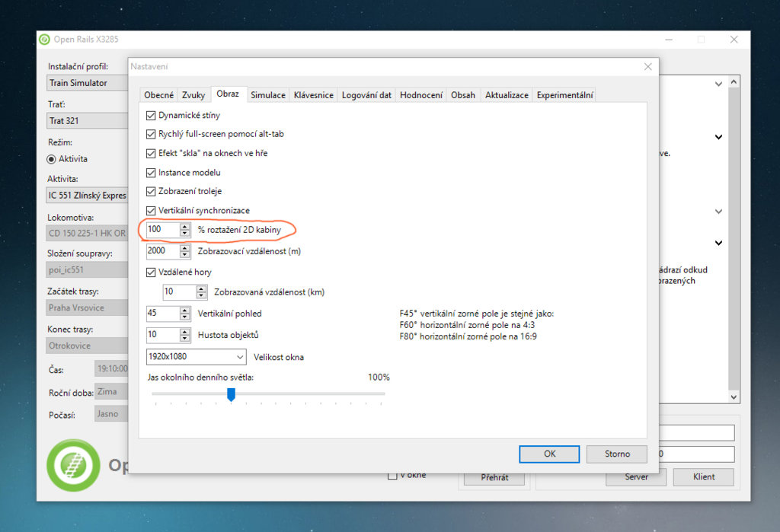Viewport: 780px width, 532px height.
Task: Click the Vertikální pohled value field
Action: 162,314
